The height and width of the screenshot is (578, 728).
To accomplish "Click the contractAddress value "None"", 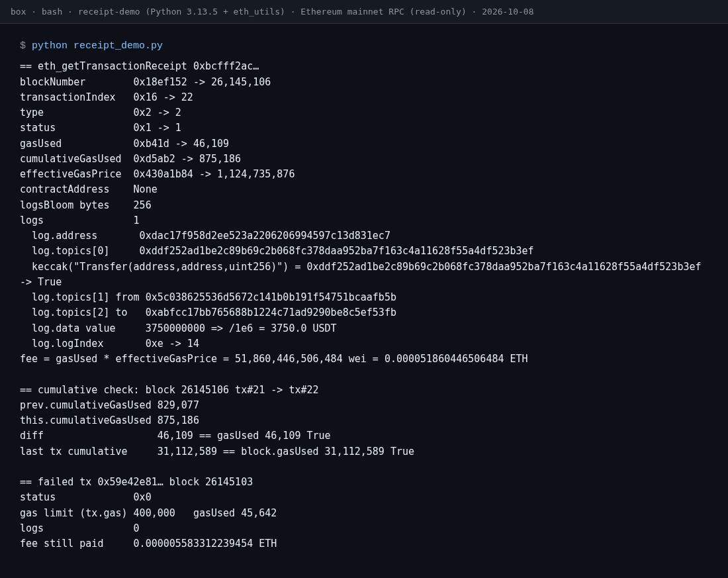I will 146,189.
